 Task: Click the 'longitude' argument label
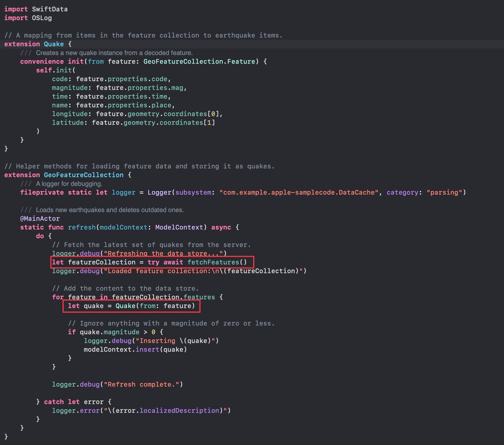[70, 114]
